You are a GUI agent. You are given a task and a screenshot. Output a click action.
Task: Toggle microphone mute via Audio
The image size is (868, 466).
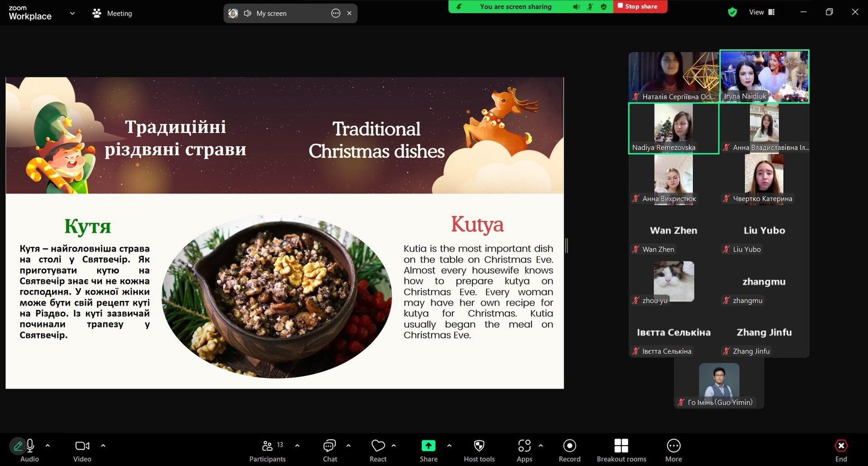(30, 451)
